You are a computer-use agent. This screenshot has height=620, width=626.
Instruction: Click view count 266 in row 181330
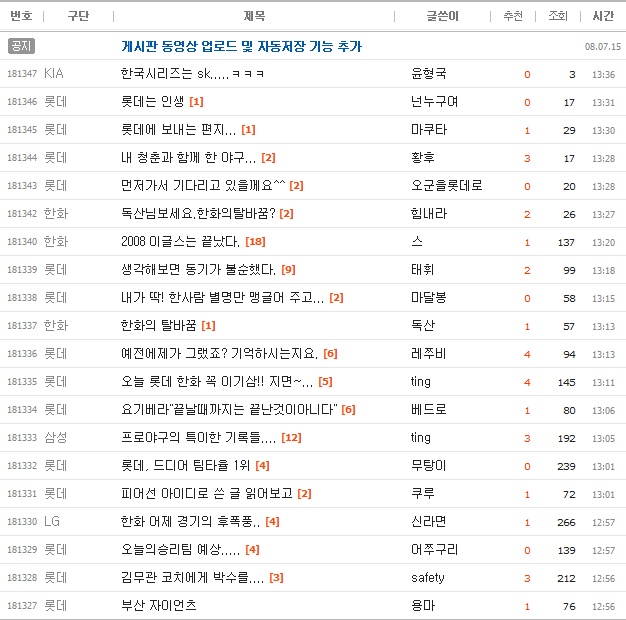tap(567, 522)
